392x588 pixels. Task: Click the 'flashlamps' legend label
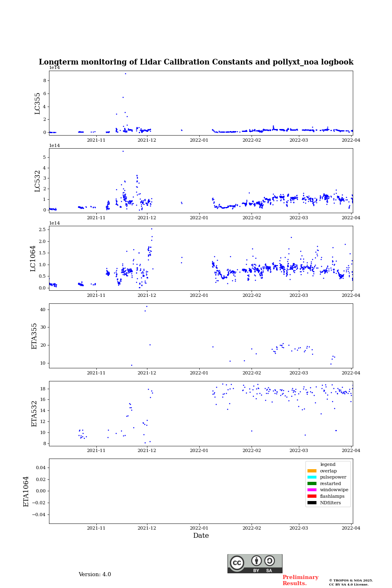click(x=332, y=496)
